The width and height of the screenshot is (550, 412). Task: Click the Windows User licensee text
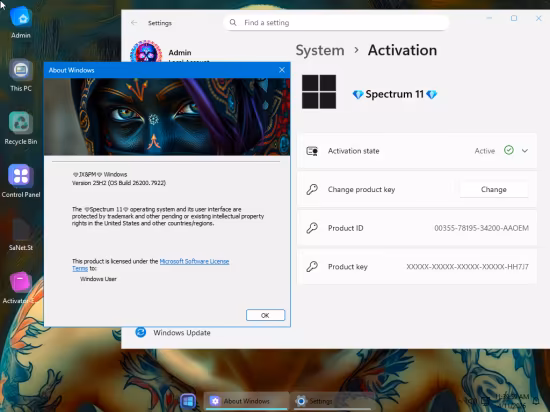pyautogui.click(x=98, y=279)
